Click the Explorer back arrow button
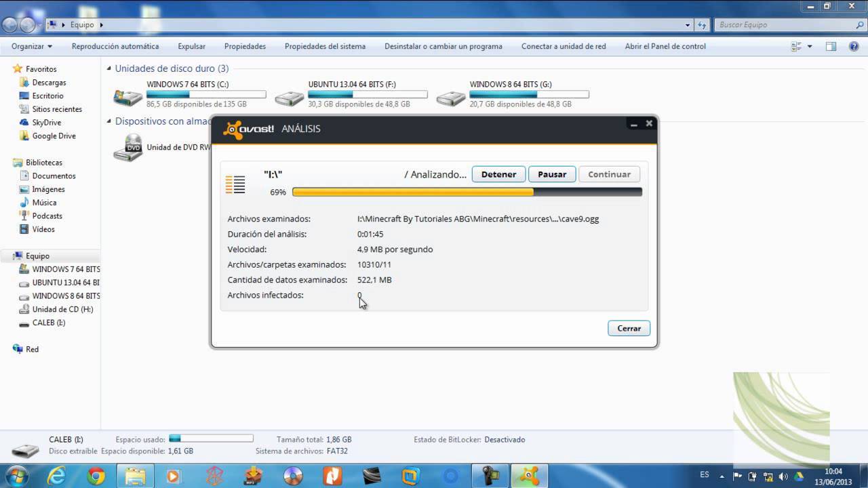The width and height of the screenshot is (868, 488). pos(10,24)
